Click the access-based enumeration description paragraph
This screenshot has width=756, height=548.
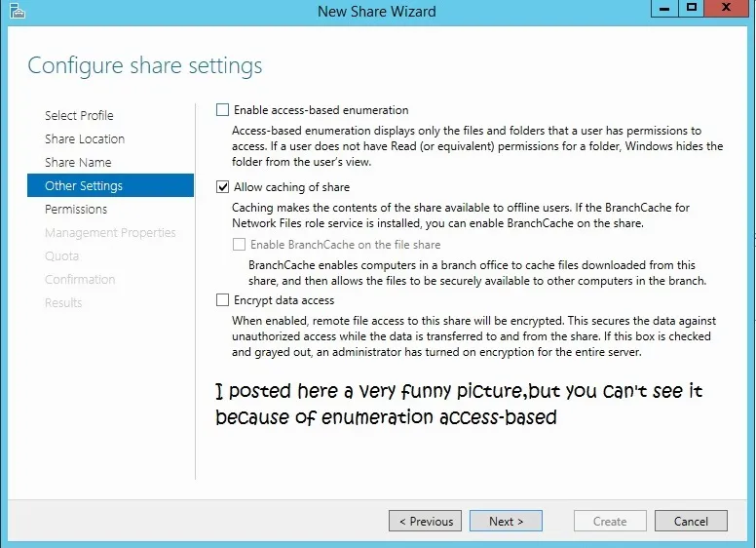(x=477, y=146)
